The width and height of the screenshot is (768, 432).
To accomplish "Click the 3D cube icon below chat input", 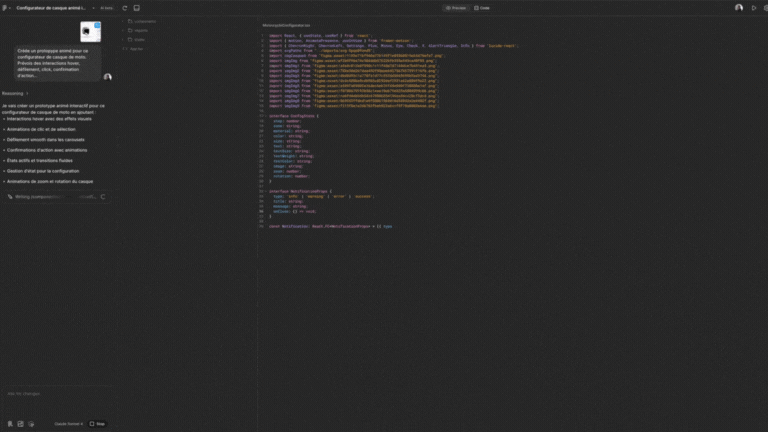I will [x=31, y=423].
